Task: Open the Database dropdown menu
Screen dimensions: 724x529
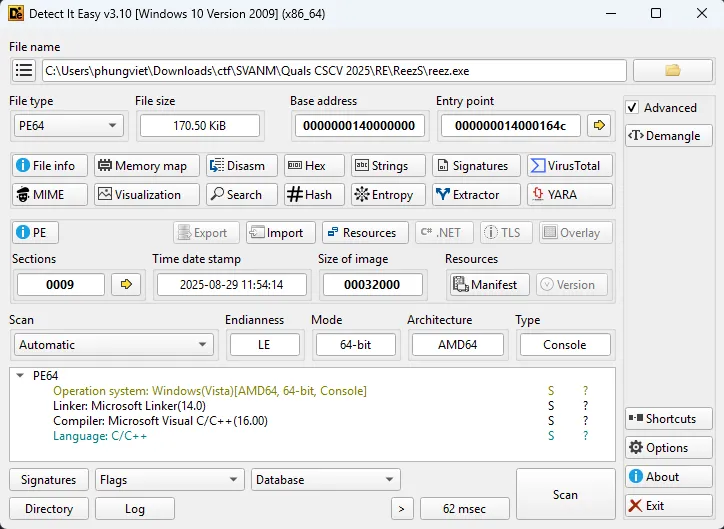Action: [x=325, y=480]
